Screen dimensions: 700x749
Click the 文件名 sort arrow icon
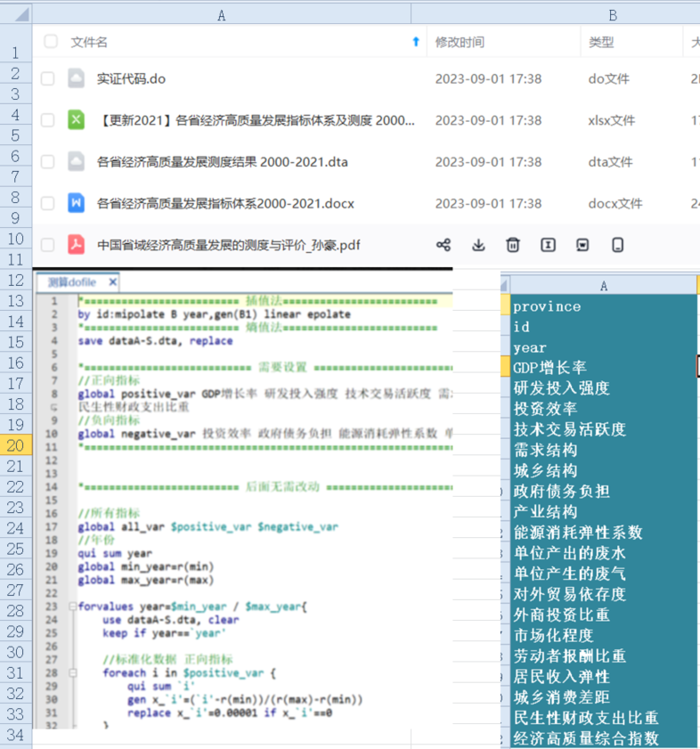click(415, 42)
